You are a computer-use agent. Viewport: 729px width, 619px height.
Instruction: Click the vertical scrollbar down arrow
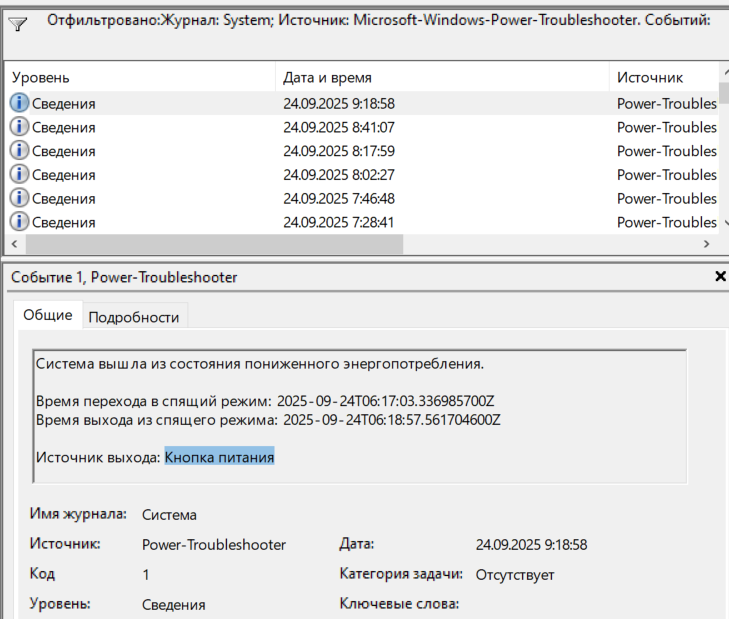click(725, 223)
